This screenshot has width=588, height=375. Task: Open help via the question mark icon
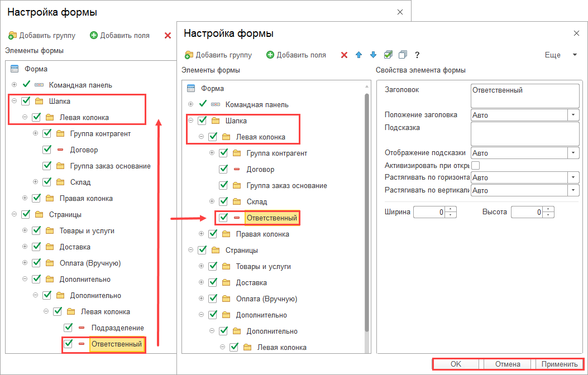417,56
